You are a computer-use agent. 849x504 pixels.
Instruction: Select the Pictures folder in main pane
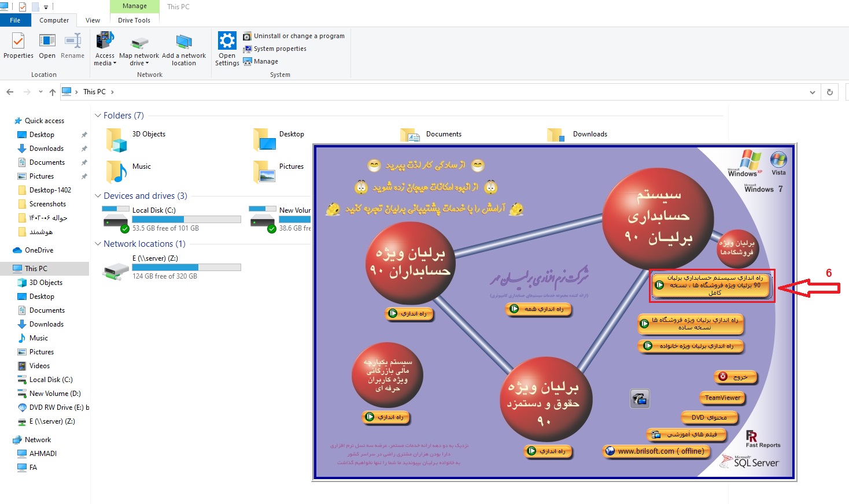pyautogui.click(x=280, y=172)
